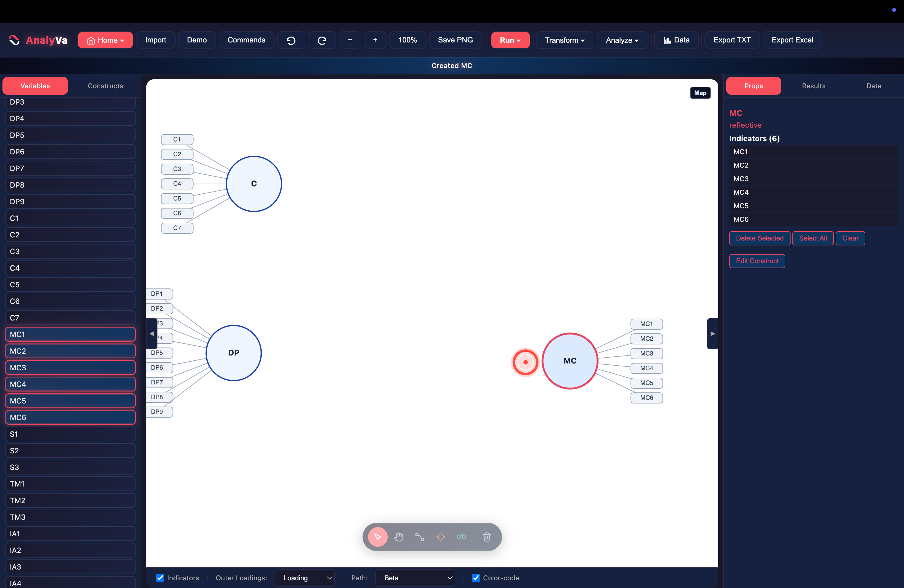Click the 100% zoom reset button
This screenshot has height=588, width=904.
(x=407, y=40)
